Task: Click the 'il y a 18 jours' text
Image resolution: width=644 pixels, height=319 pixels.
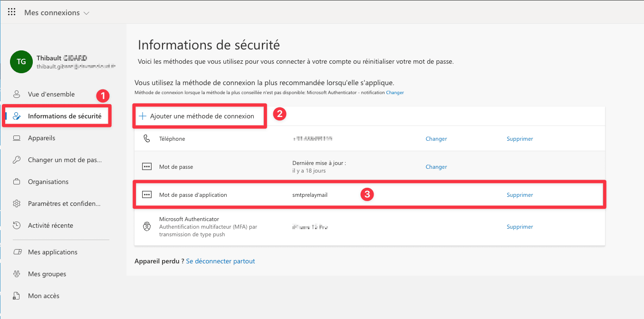Action: (x=309, y=171)
